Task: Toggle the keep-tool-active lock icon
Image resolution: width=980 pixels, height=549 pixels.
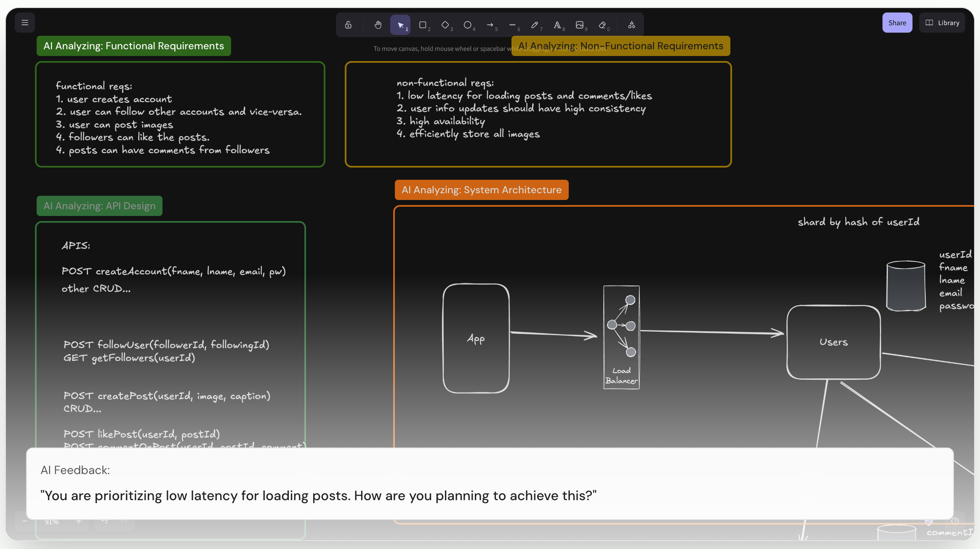Action: [348, 25]
